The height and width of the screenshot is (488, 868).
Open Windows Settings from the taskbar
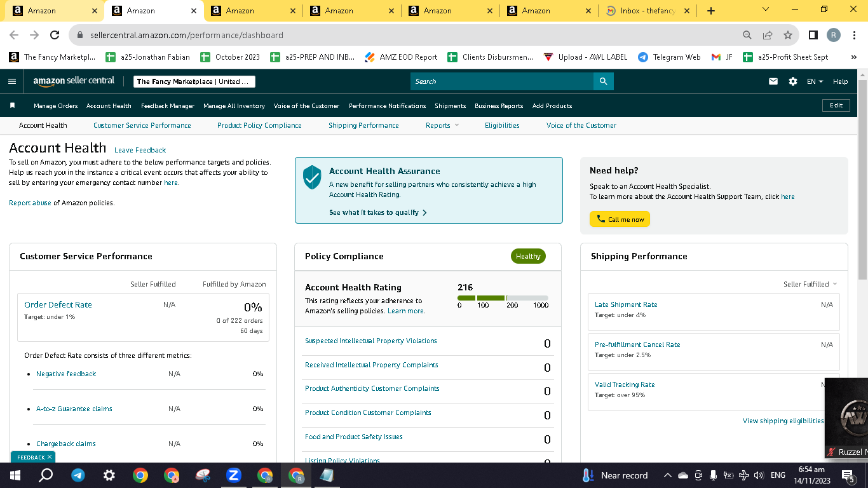tap(109, 475)
